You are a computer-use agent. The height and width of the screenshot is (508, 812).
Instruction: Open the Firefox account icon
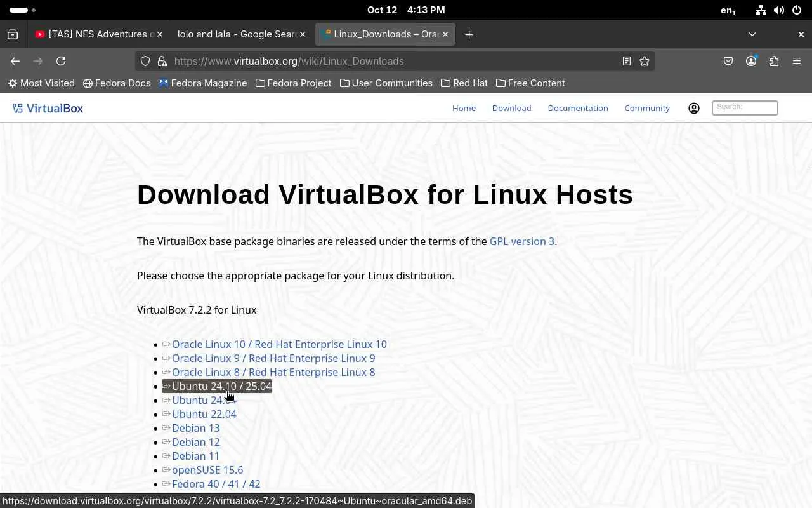[751, 61]
